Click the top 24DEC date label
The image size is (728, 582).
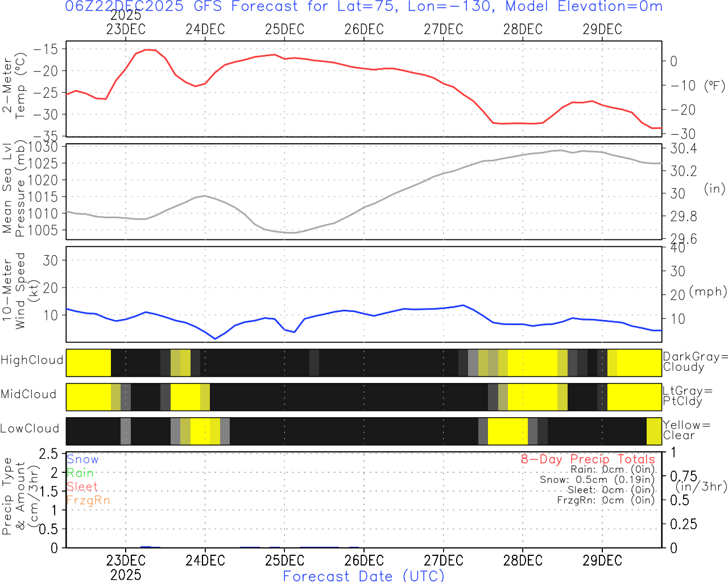coord(205,29)
